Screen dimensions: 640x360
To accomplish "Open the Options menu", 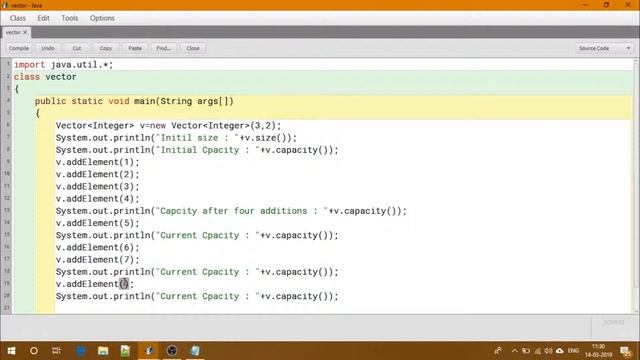I will coord(102,18).
